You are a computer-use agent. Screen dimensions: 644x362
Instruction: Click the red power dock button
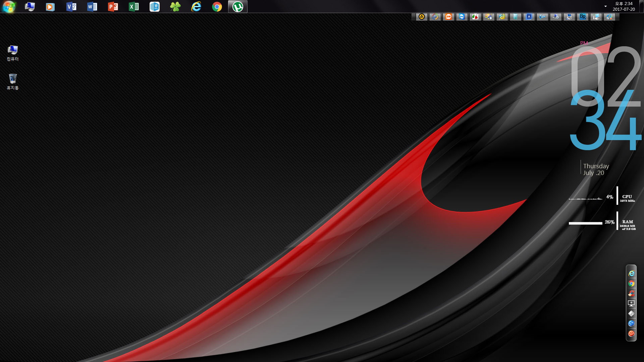[x=631, y=334]
